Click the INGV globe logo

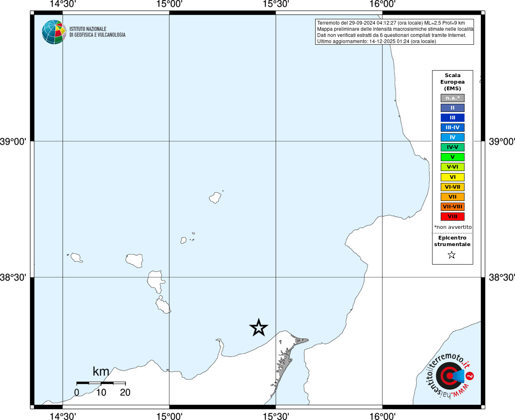(x=54, y=32)
